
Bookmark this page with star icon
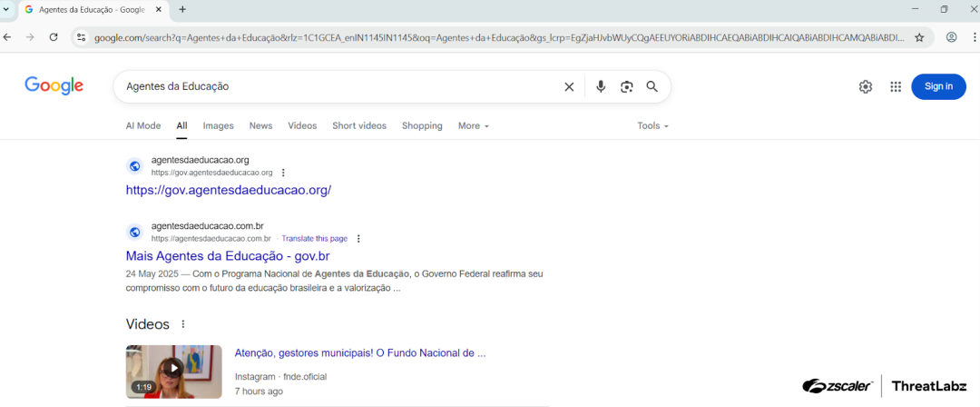pos(919,37)
